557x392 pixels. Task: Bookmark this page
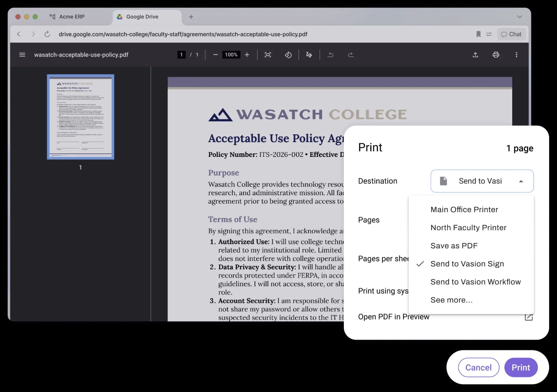(478, 34)
